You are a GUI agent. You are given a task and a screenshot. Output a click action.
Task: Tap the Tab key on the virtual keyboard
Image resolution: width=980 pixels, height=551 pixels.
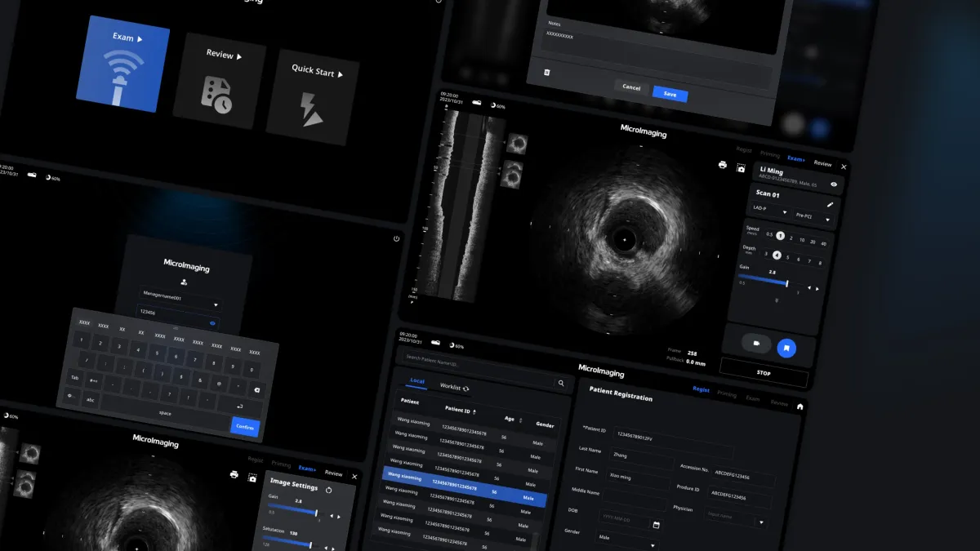click(x=74, y=377)
